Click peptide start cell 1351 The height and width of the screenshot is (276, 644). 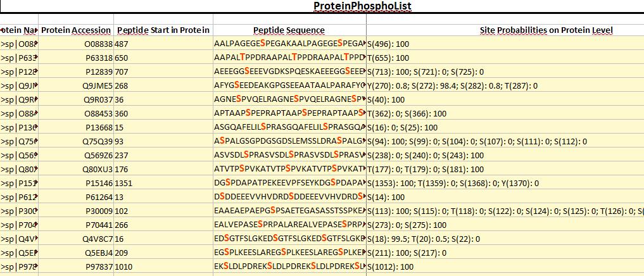pos(163,183)
